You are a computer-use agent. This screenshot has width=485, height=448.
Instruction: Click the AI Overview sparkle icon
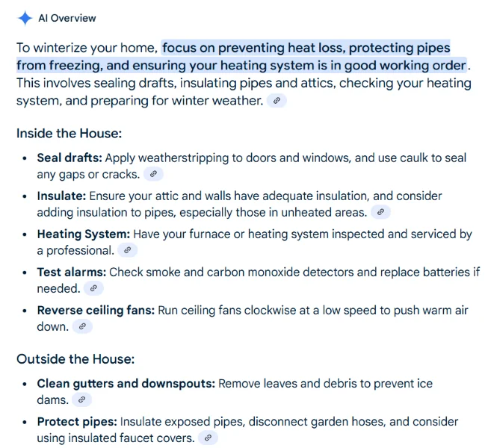point(25,18)
